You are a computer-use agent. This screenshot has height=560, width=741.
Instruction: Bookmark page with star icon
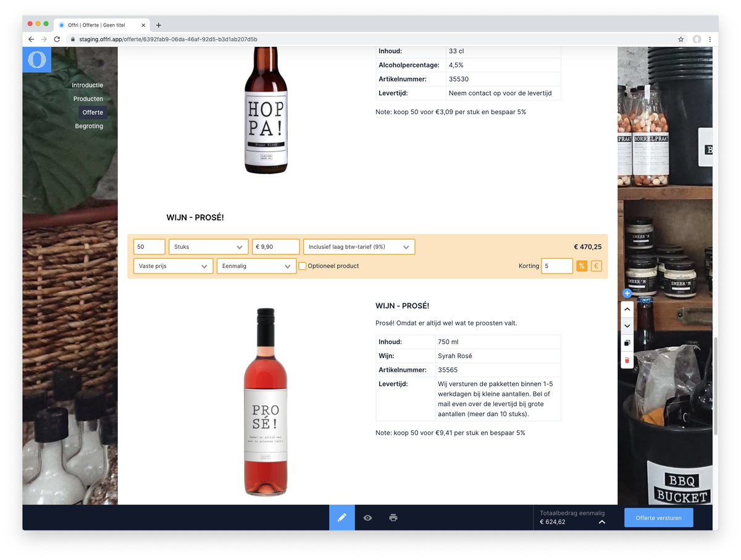[x=681, y=39]
